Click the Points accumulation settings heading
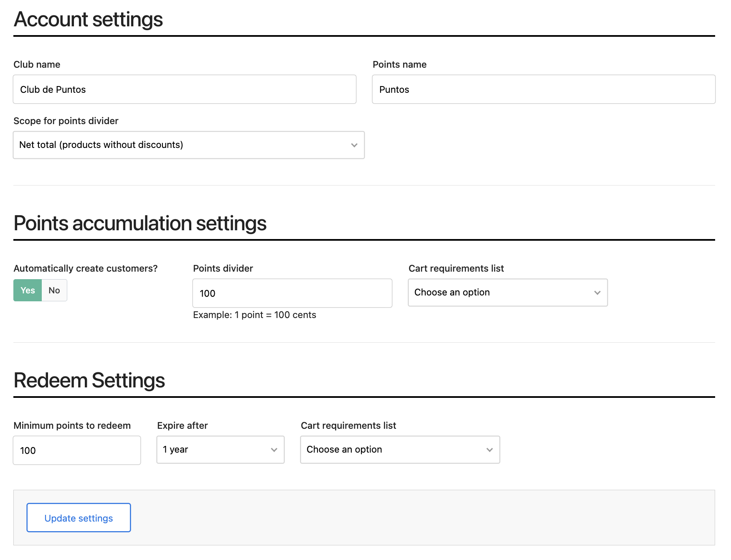 point(140,223)
